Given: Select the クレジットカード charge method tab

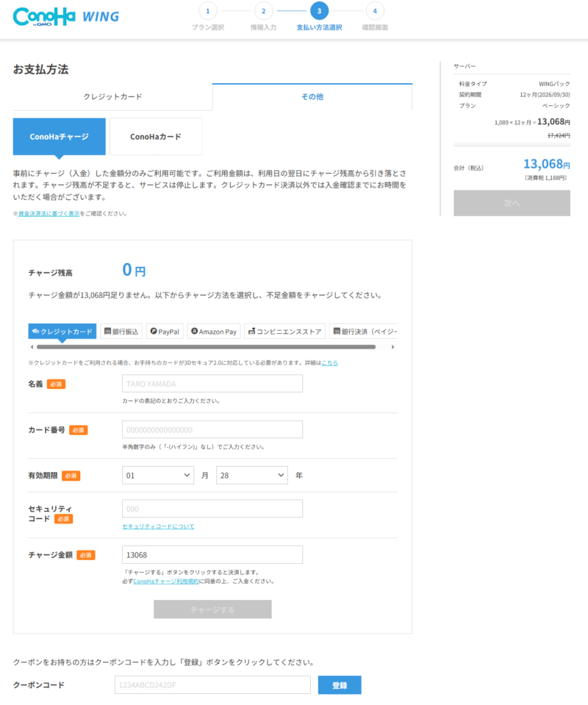Looking at the screenshot, I should coord(62,332).
